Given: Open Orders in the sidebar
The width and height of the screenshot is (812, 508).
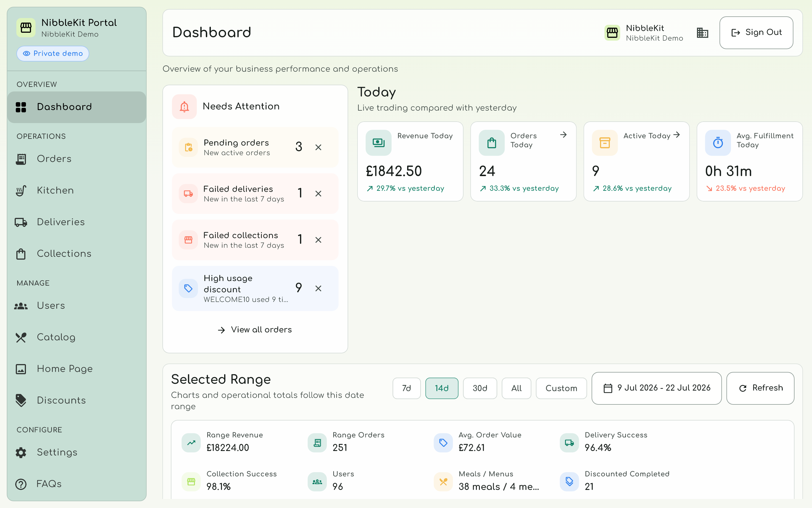Looking at the screenshot, I should tap(76, 159).
